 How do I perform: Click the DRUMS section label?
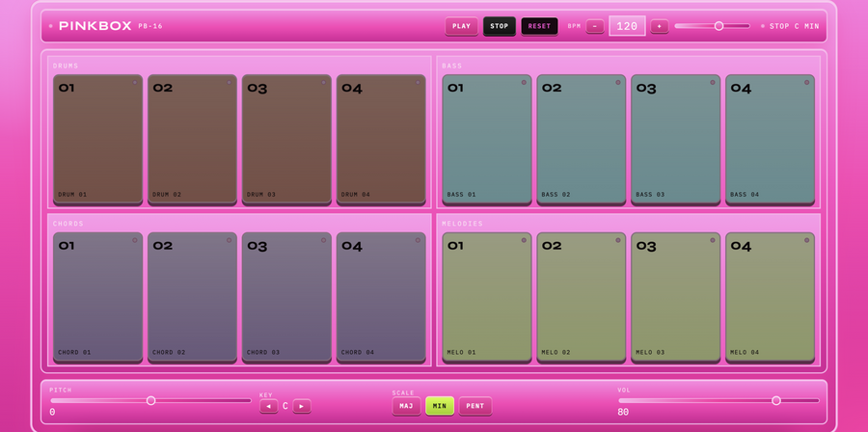(66, 66)
